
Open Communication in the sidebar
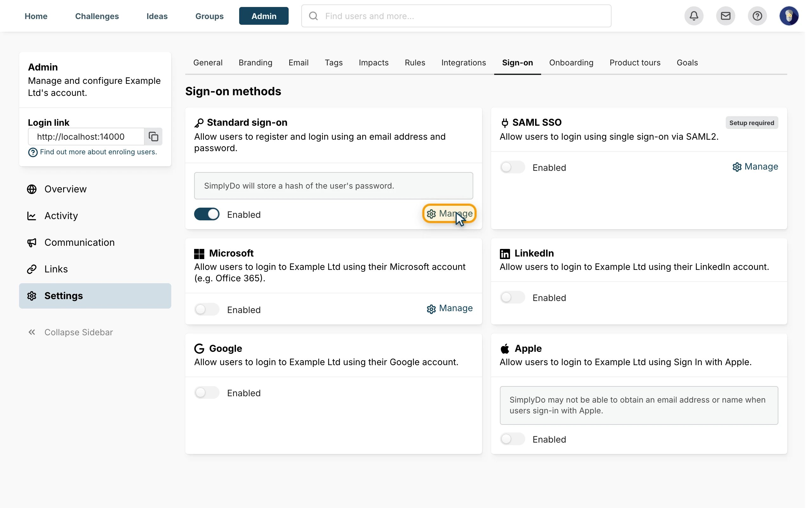pos(95,243)
